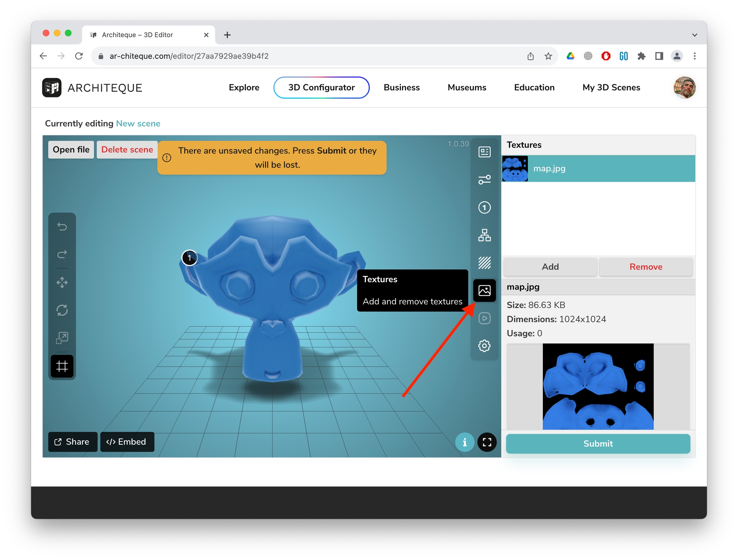Select the move/translate tool

(62, 283)
